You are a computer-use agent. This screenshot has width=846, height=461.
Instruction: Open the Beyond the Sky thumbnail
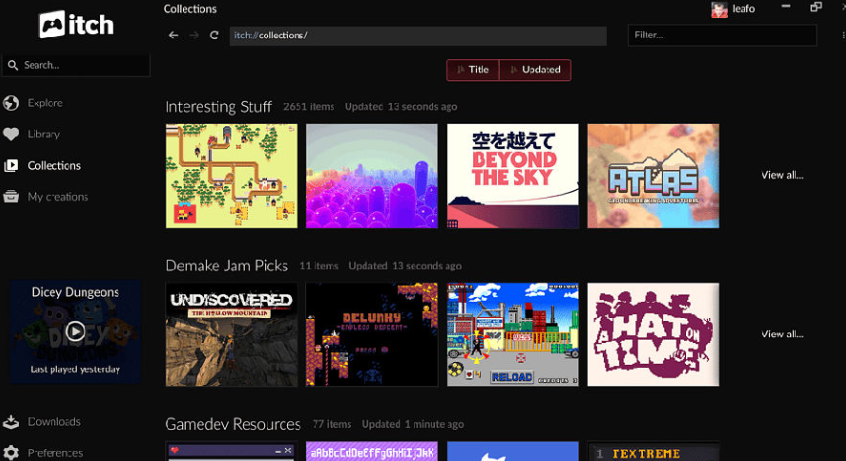tap(513, 176)
